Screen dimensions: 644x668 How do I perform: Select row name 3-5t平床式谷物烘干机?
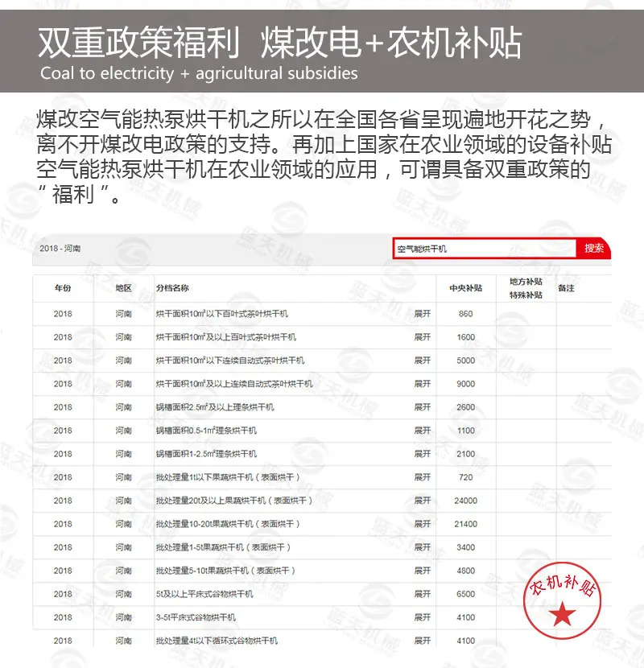tap(196, 617)
